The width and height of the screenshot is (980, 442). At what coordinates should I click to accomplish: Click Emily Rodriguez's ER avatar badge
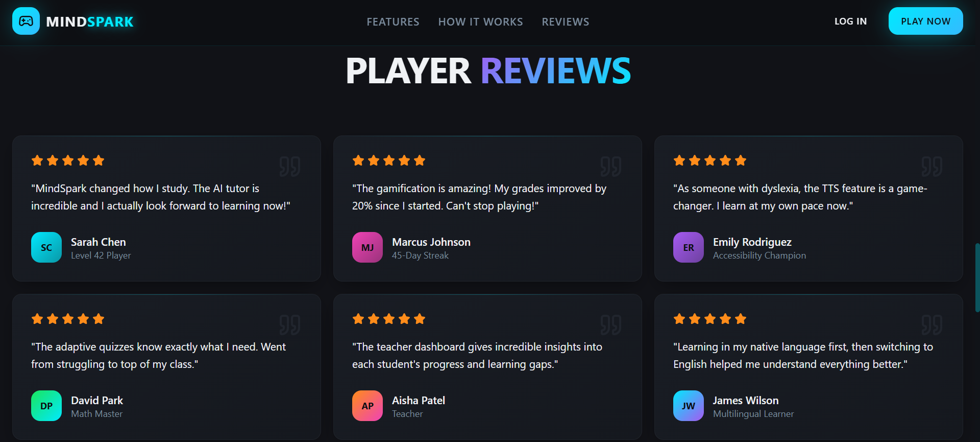(689, 247)
